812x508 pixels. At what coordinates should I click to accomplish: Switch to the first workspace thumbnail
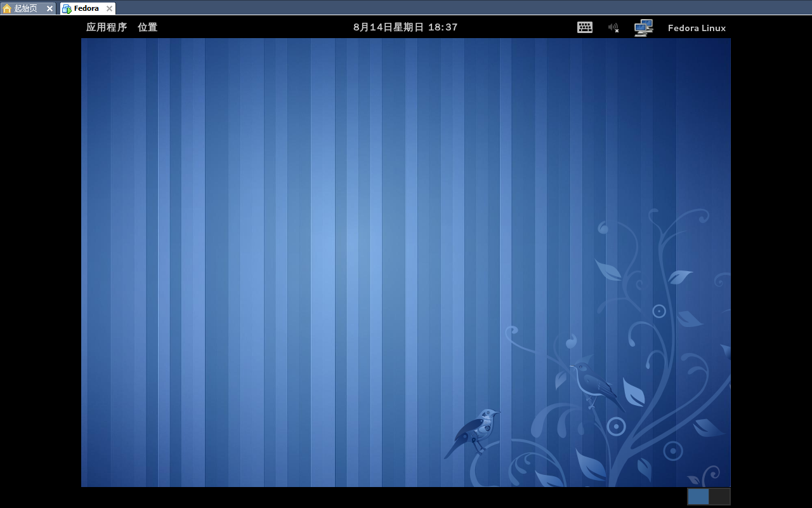698,497
